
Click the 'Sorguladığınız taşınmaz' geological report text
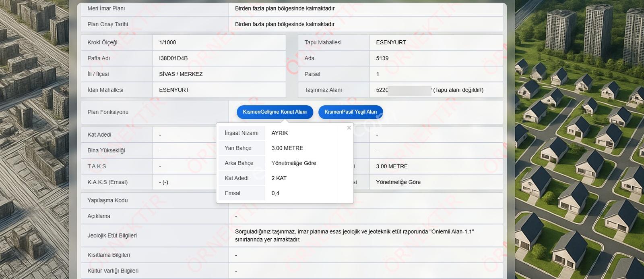click(x=355, y=235)
